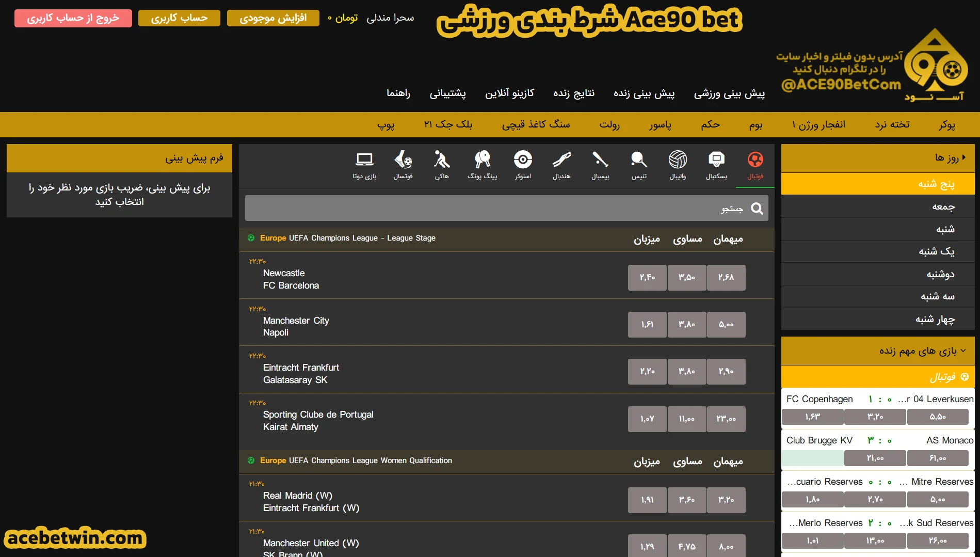Image resolution: width=980 pixels, height=557 pixels.
Task: Click the search magnifier icon
Action: [x=757, y=208]
